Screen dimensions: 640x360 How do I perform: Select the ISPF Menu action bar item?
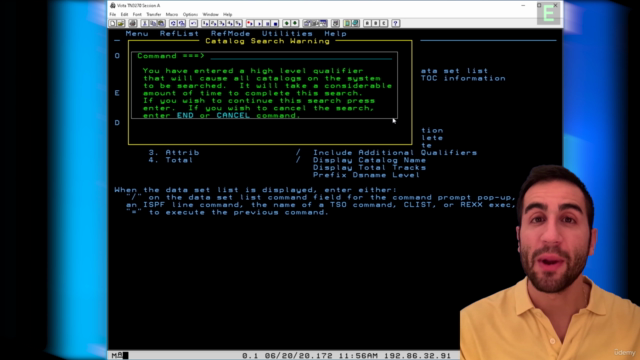click(x=137, y=33)
